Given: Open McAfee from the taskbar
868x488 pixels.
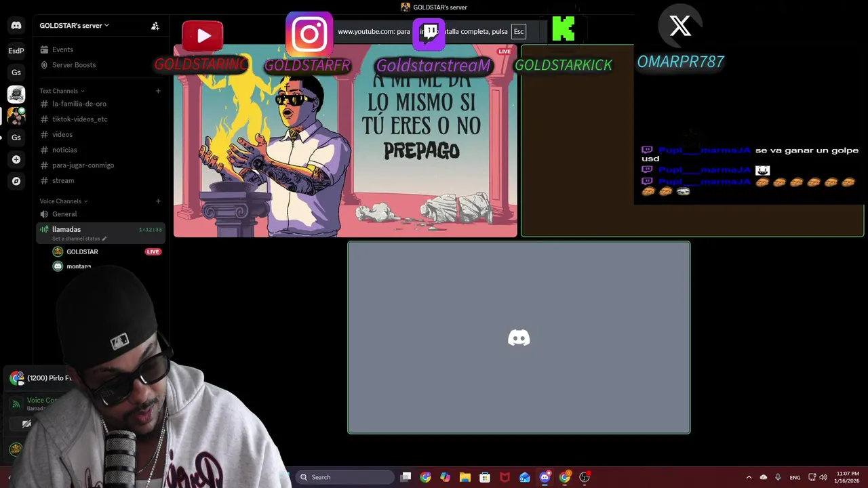Looking at the screenshot, I should coord(505,477).
